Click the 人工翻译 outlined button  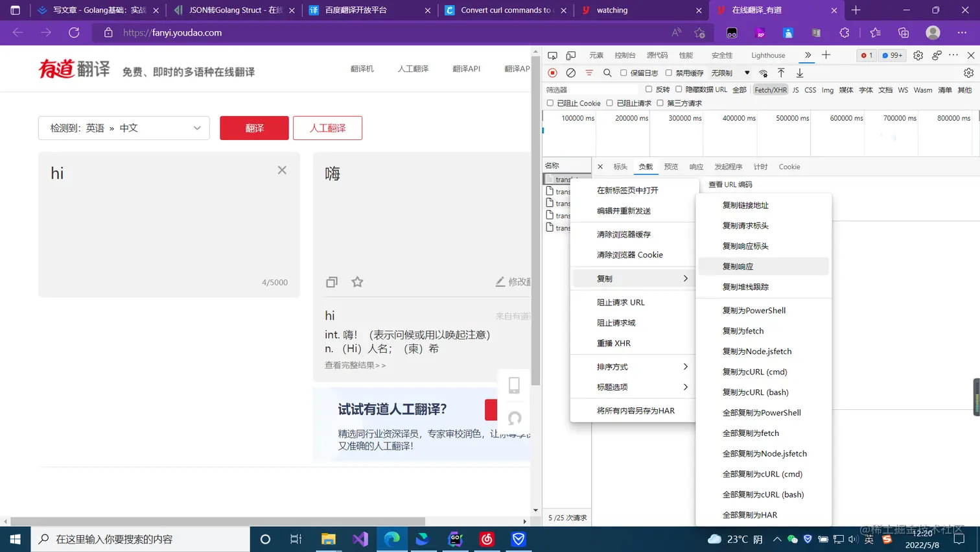[x=327, y=128]
